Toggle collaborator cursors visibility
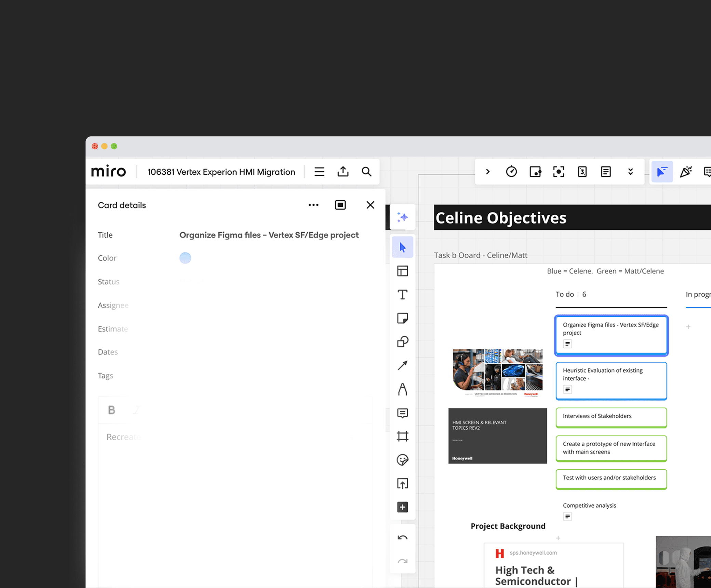 pos(662,172)
